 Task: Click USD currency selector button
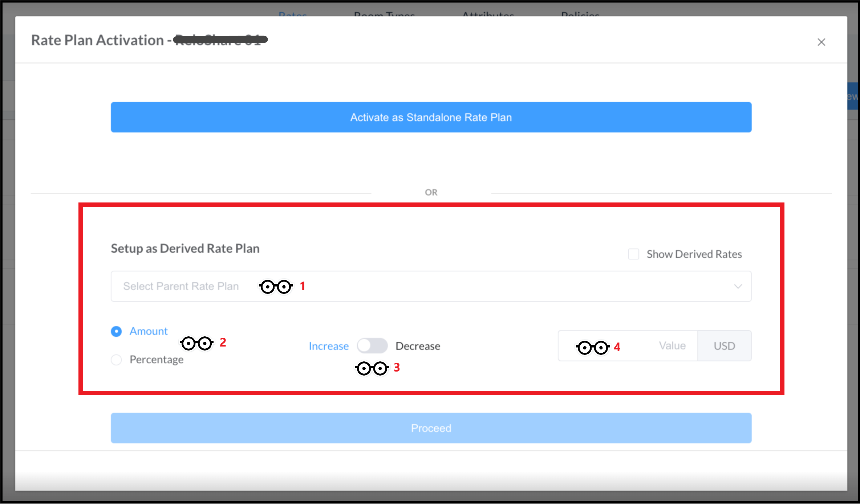pos(724,345)
